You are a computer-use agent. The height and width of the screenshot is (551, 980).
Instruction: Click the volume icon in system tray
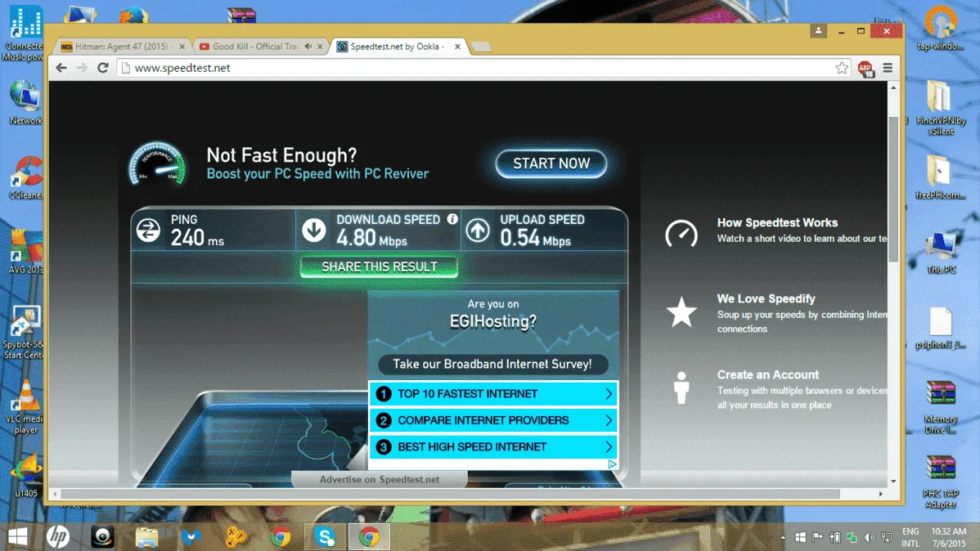[869, 537]
